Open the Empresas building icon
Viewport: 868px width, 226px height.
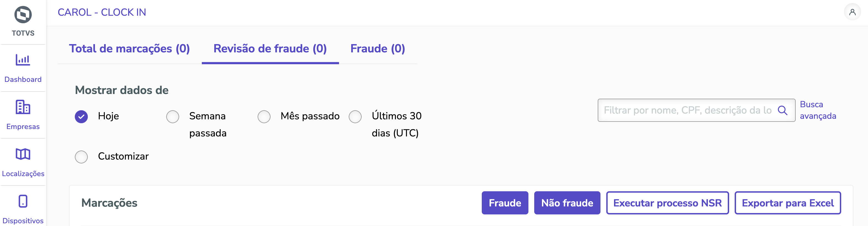pyautogui.click(x=23, y=107)
